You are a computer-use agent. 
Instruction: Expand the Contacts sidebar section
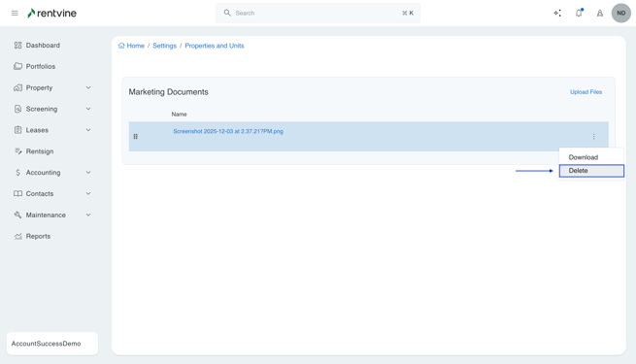point(88,193)
